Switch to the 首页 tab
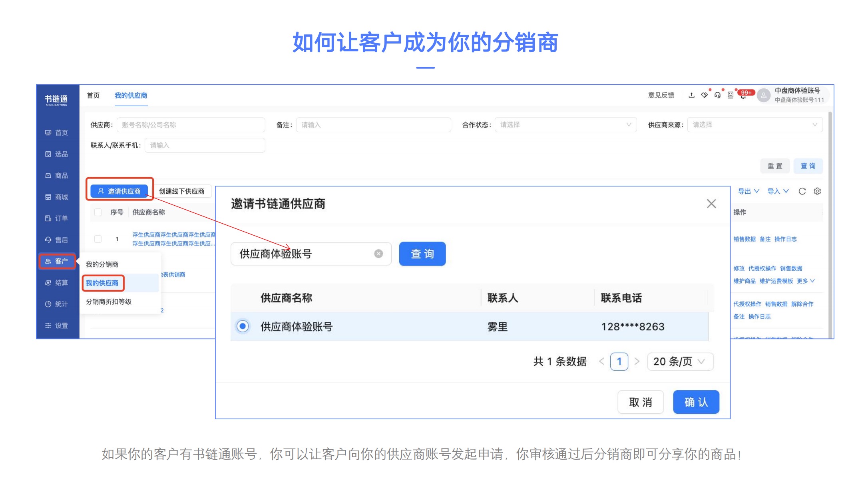868x488 pixels. coord(93,95)
